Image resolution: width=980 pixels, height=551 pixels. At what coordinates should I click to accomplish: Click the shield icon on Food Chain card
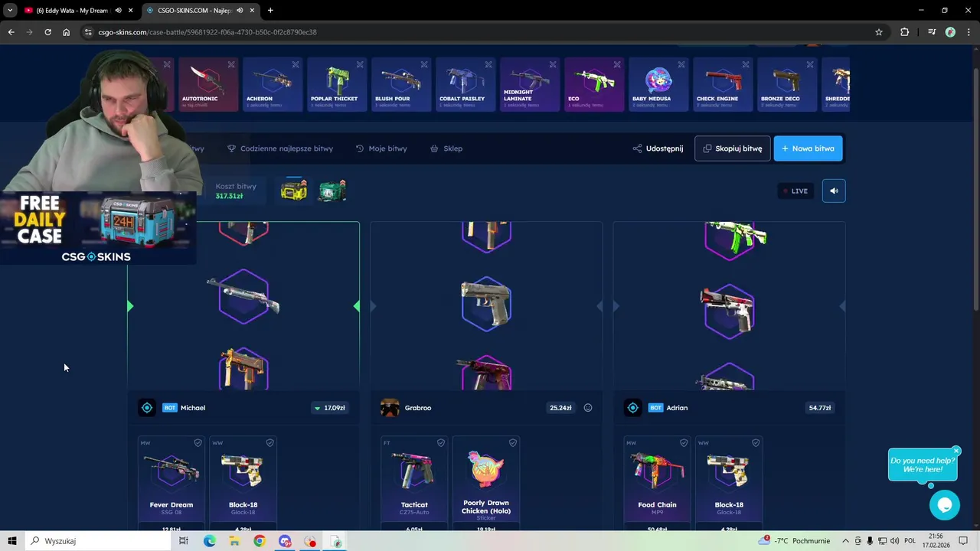coord(684,442)
